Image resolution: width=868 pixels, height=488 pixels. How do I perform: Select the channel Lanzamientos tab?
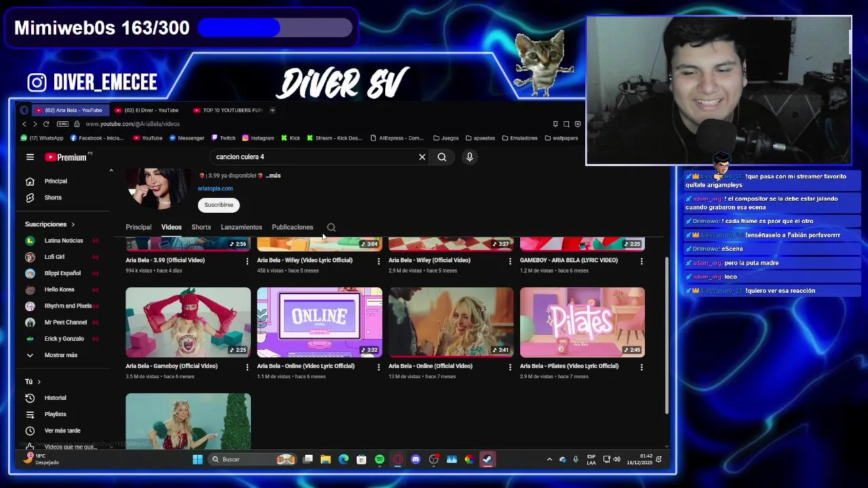pos(241,228)
